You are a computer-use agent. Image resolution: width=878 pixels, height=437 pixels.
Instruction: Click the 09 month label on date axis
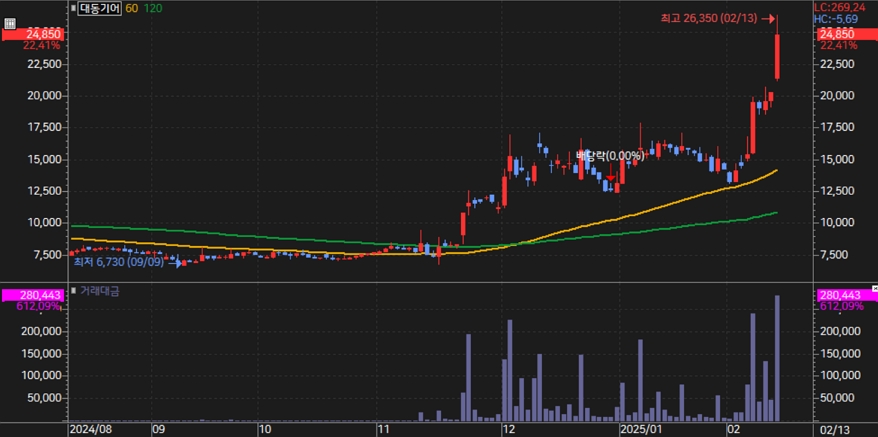159,430
